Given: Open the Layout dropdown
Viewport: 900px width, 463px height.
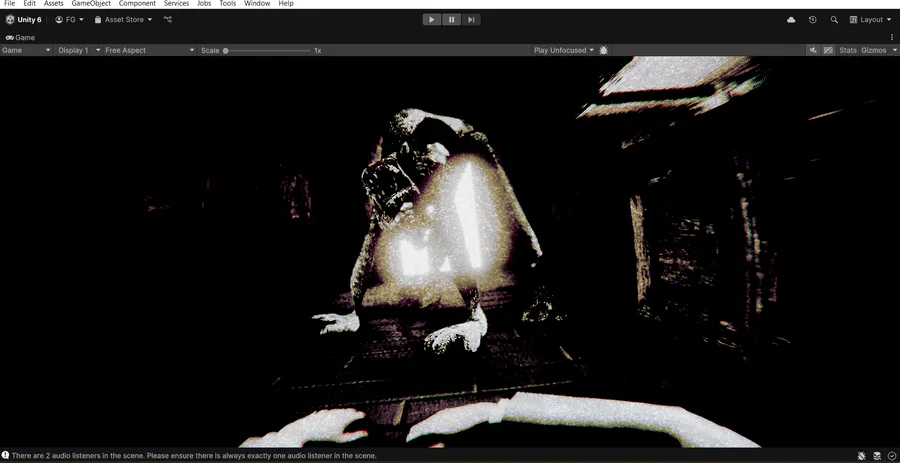Looking at the screenshot, I should point(871,20).
